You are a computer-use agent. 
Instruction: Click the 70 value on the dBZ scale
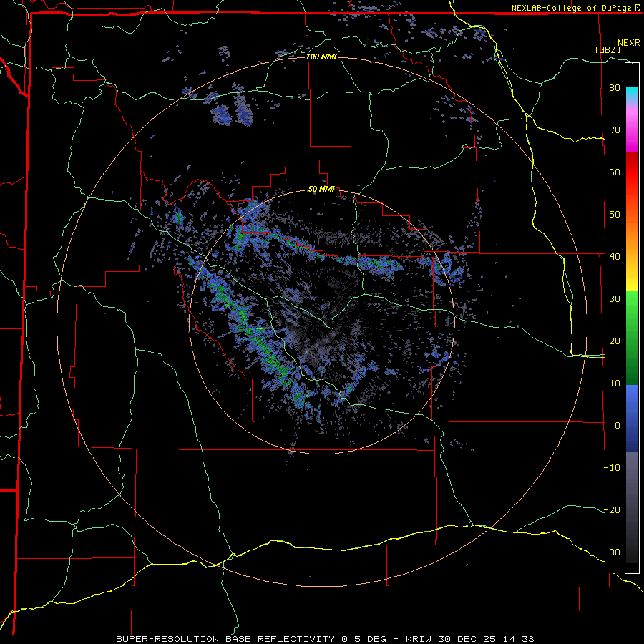pos(615,130)
